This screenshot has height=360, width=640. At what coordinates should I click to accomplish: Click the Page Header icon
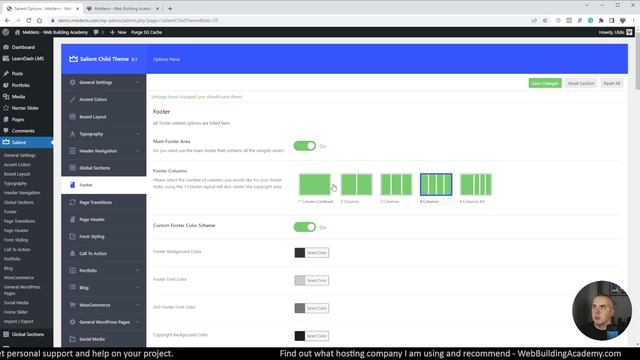(72, 219)
